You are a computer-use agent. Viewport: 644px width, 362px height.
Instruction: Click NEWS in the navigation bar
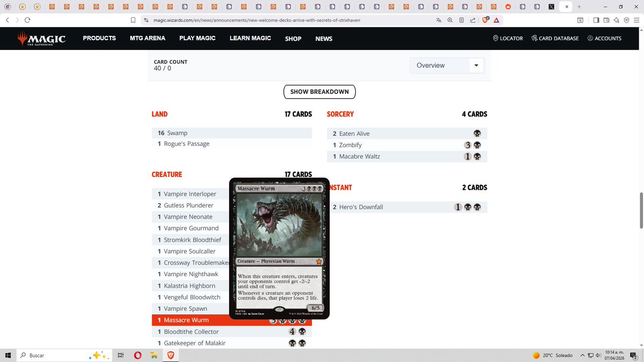[x=324, y=39]
